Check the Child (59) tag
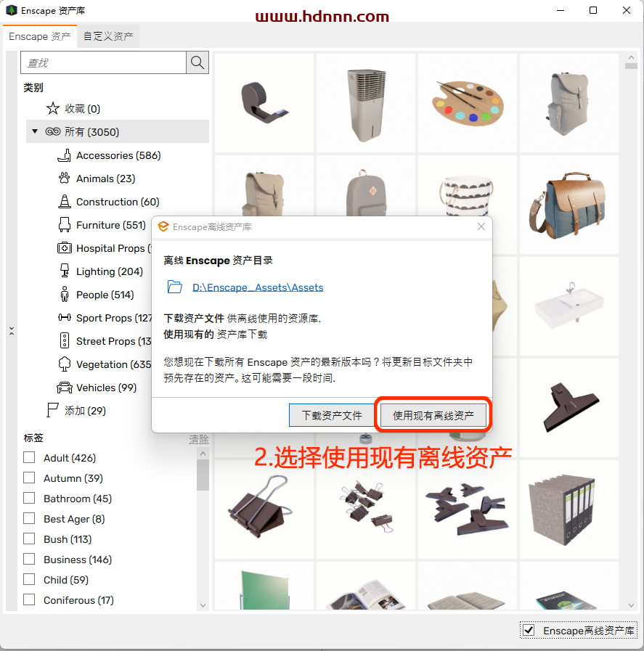The image size is (644, 651). [x=29, y=580]
